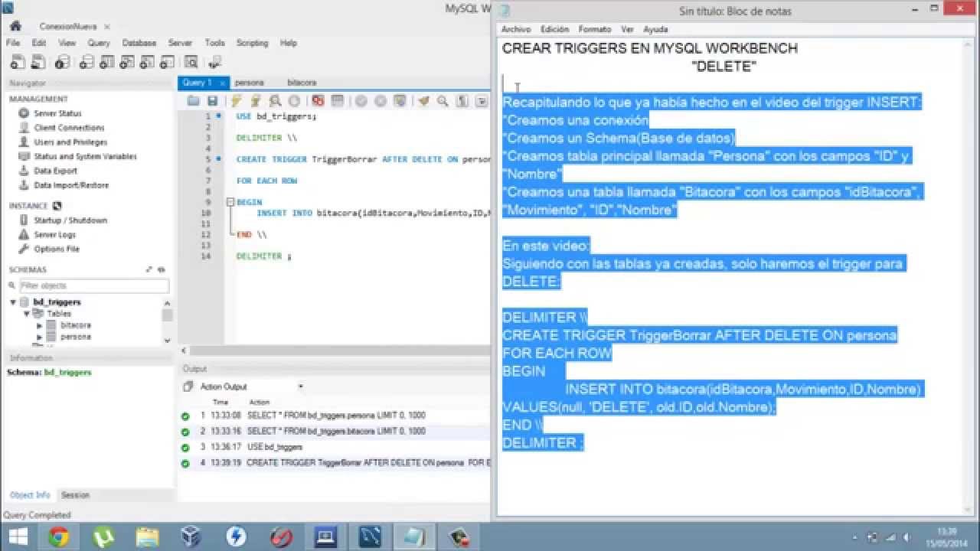Toggle the auto-commit mode icon
980x551 pixels.
click(399, 101)
